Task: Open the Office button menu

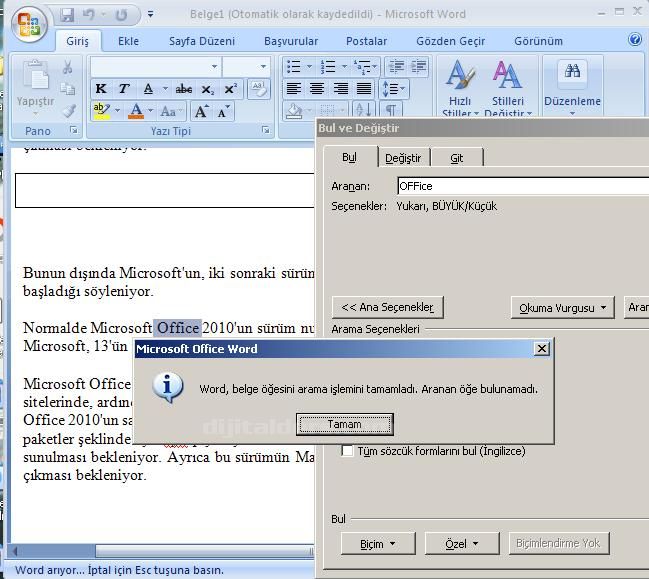Action: (x=29, y=24)
